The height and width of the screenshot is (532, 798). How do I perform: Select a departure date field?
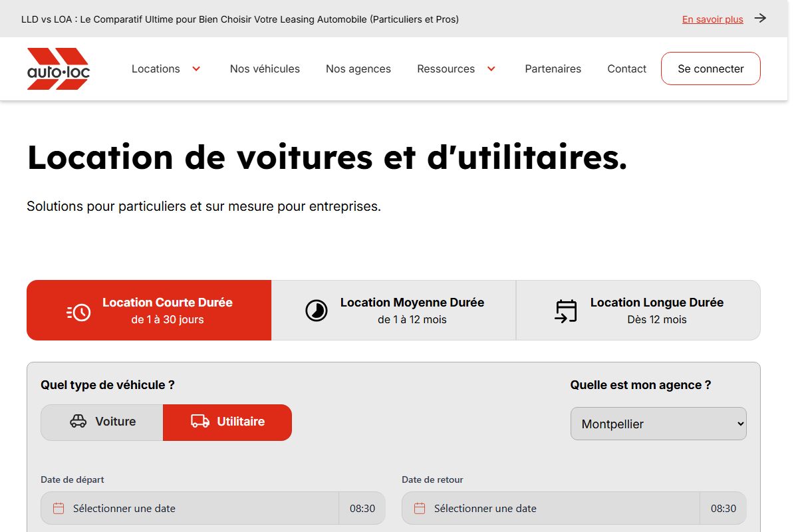190,508
